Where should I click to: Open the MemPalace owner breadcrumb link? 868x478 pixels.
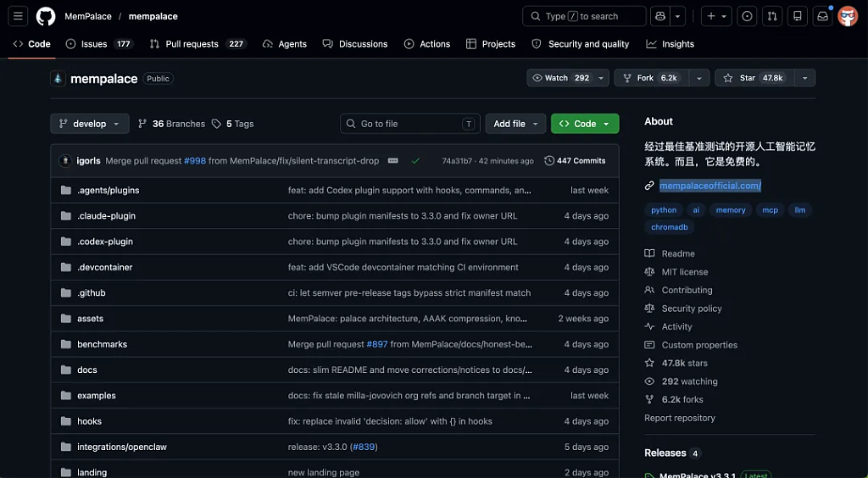(x=88, y=17)
